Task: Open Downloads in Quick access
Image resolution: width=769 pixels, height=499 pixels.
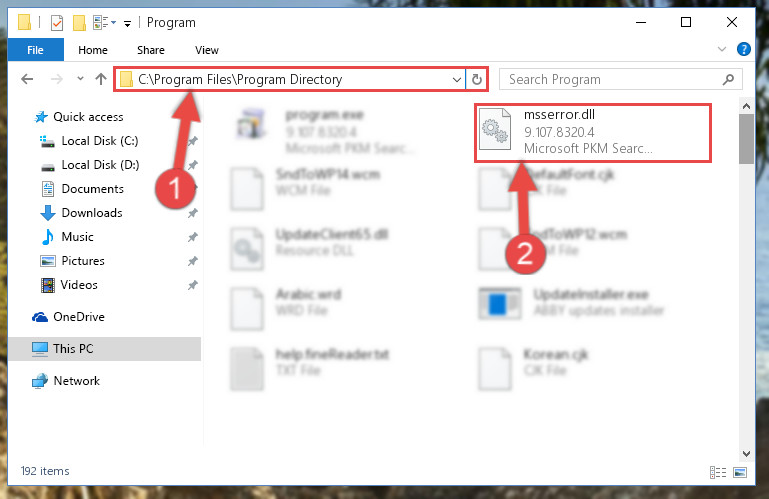Action: click(x=92, y=213)
